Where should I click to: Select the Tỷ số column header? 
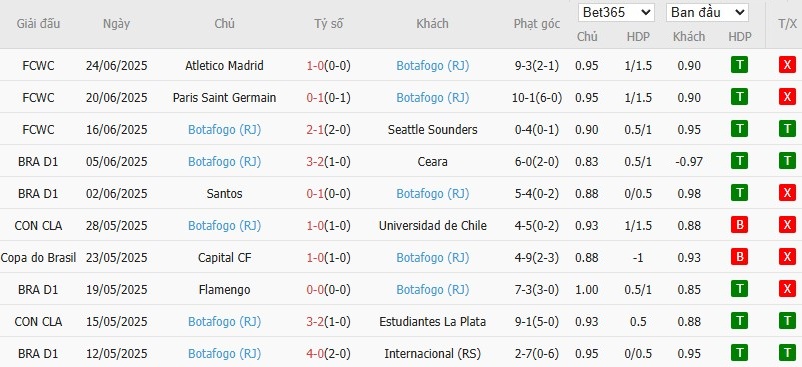click(329, 24)
